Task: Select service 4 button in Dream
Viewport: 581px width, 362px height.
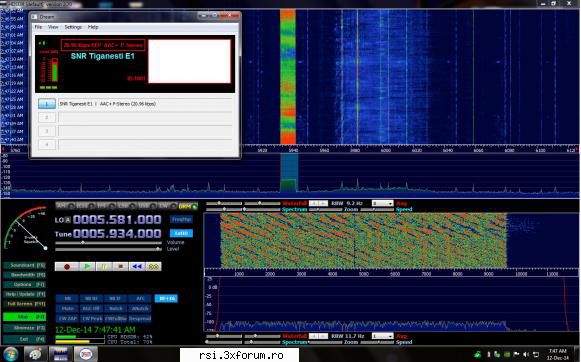Action: click(47, 145)
